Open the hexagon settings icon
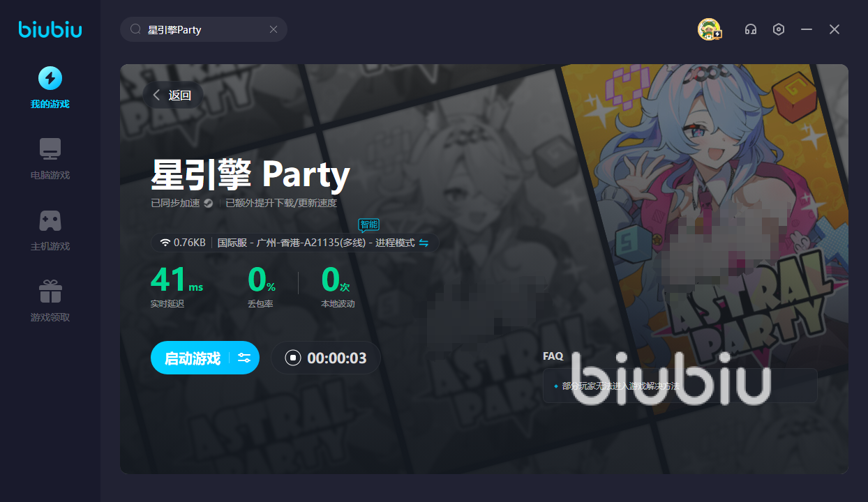Screen dimensions: 868x502 [x=779, y=29]
